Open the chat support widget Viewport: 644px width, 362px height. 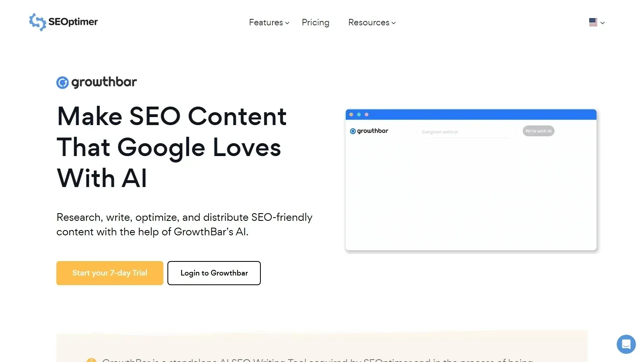[626, 344]
